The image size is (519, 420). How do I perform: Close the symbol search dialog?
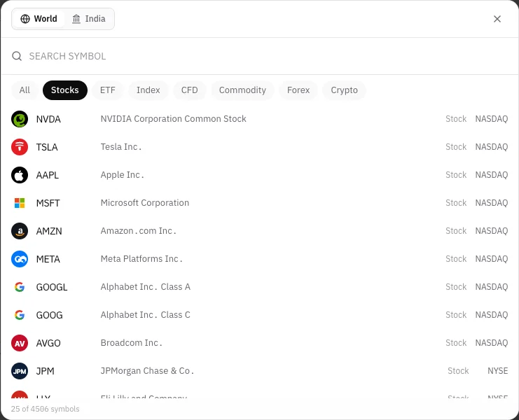click(x=497, y=19)
